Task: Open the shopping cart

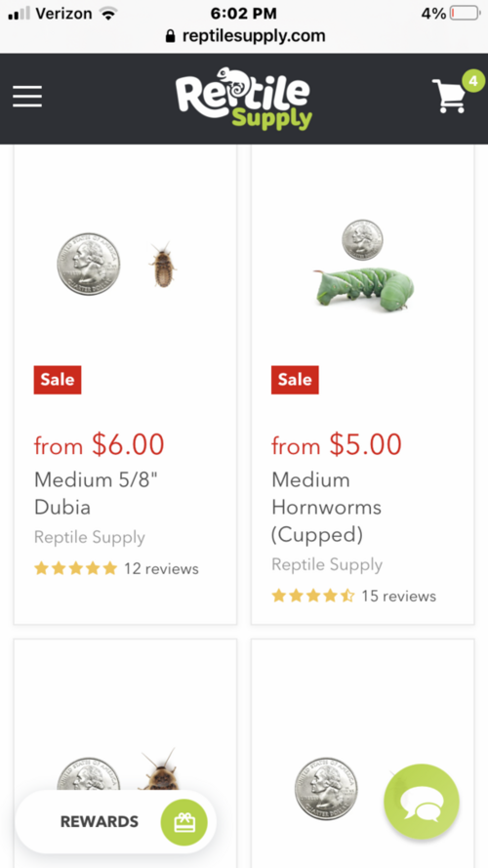Action: tap(449, 97)
